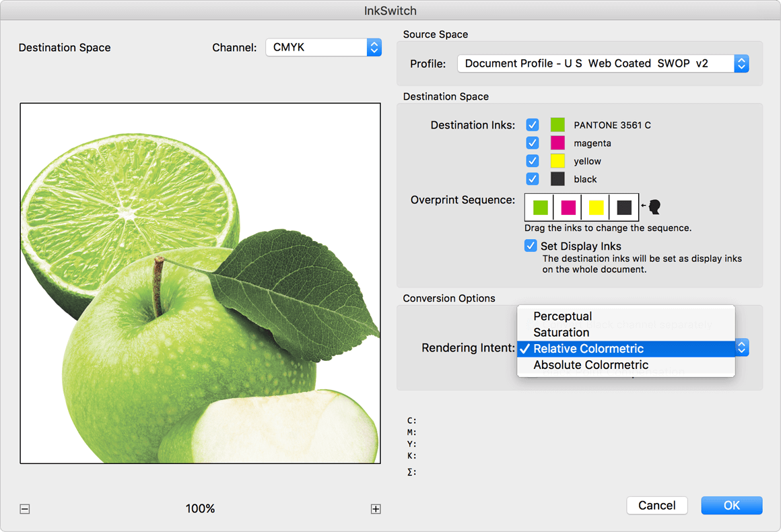Viewport: 781px width, 532px height.
Task: Select green ink in the Overprint Sequence
Action: pos(540,207)
